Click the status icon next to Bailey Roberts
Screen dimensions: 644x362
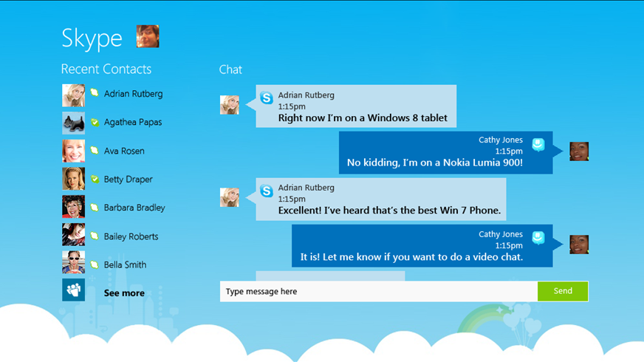pos(95,236)
